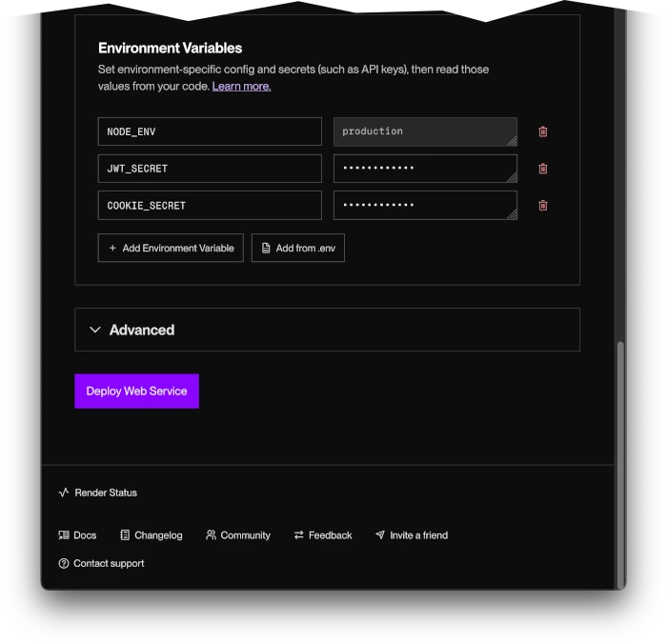Click the Feedback arrows icon

[x=299, y=535]
